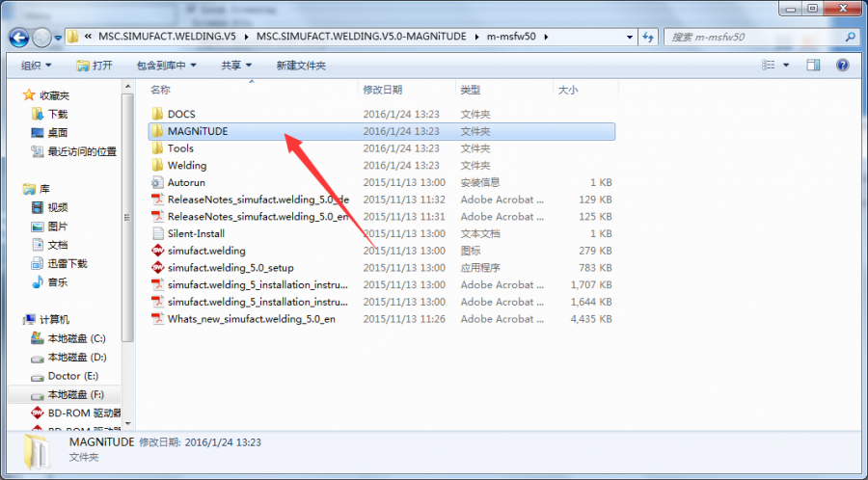The image size is (868, 480).
Task: Click the navigation pane scrollbar thumb
Action: [128, 217]
